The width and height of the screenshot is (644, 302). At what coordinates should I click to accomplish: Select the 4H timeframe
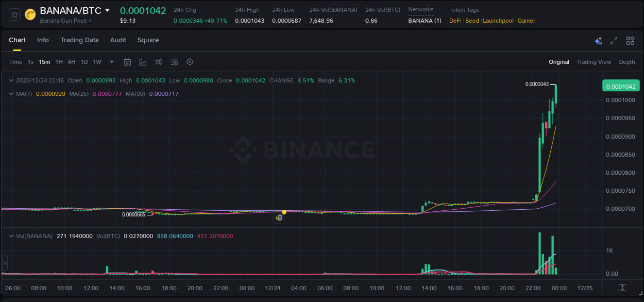pos(72,62)
